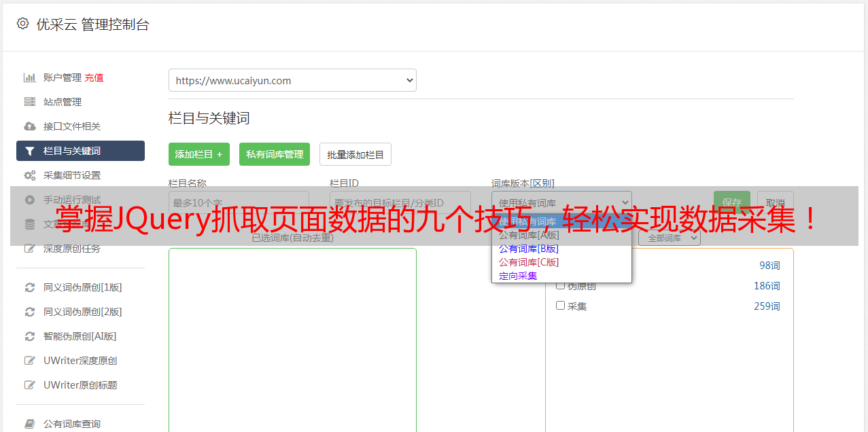Click the bar chart icon for 账户管理
Screen dimensions: 868x432
[x=30, y=77]
